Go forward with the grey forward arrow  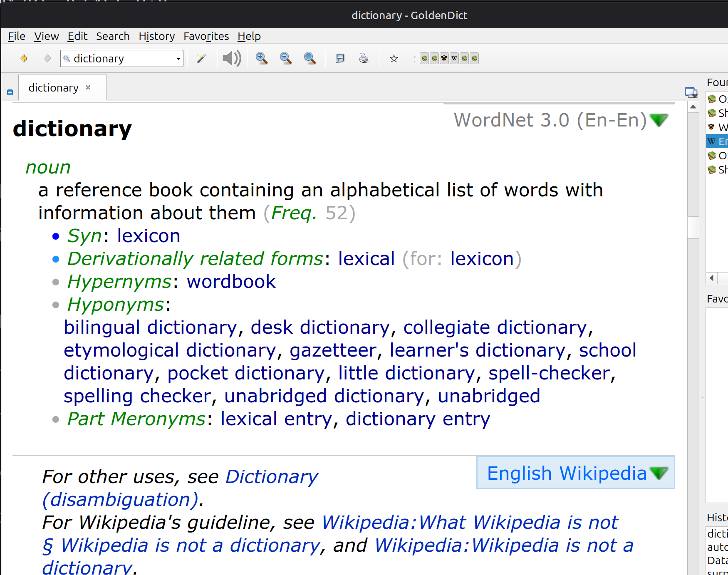point(47,58)
